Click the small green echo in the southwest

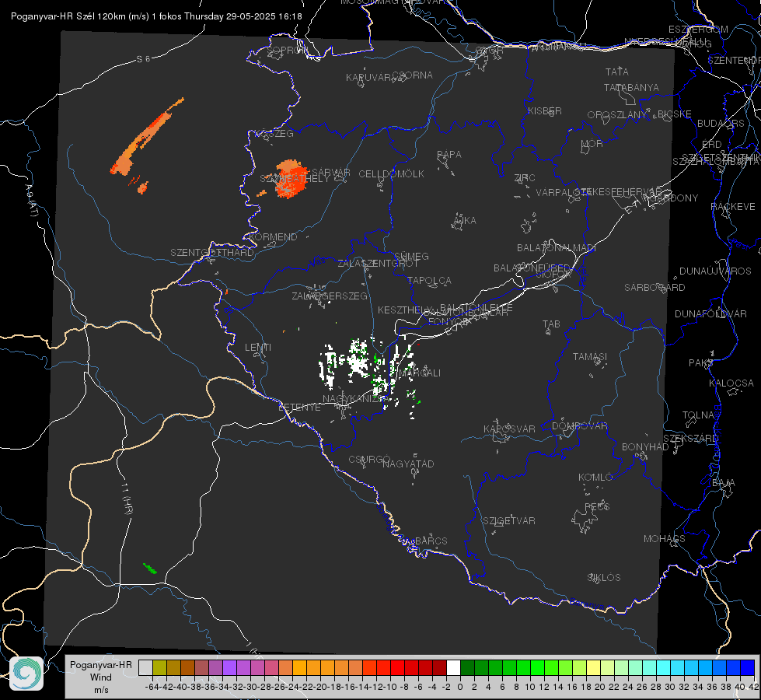point(150,568)
